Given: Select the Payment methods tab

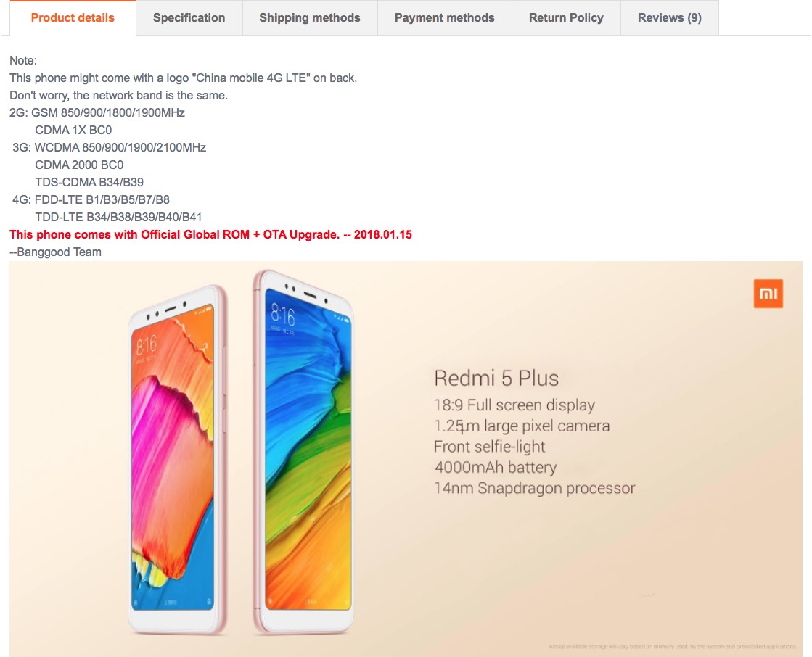Looking at the screenshot, I should (x=444, y=17).
